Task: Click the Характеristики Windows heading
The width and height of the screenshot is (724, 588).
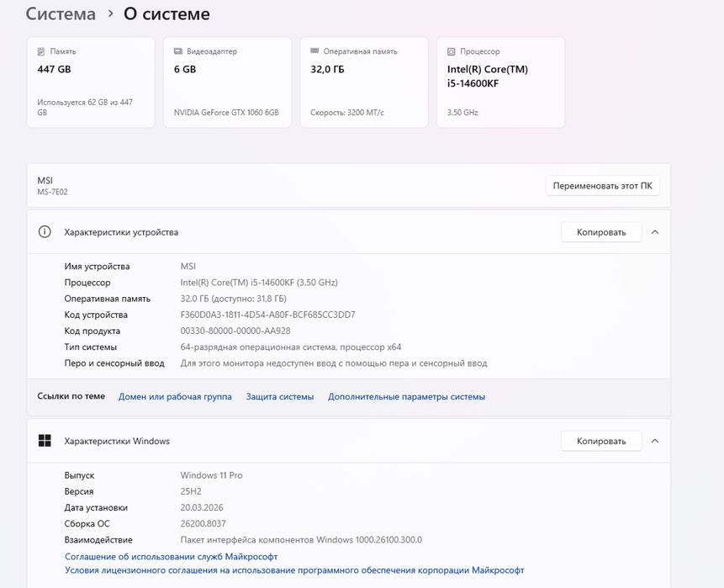Action: tap(117, 441)
